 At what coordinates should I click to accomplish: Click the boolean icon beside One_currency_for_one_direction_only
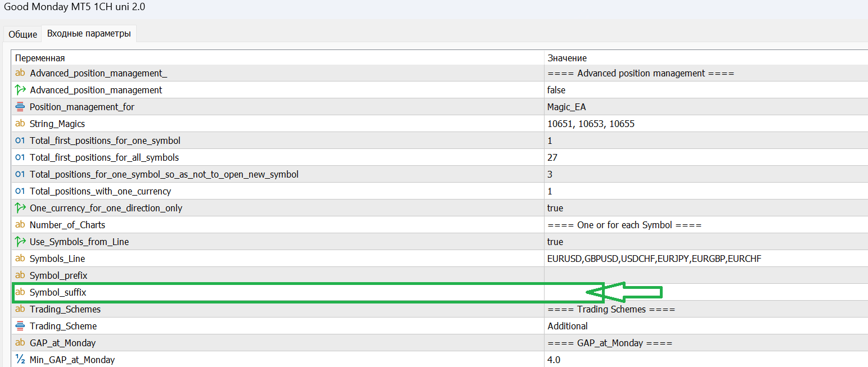pos(20,208)
